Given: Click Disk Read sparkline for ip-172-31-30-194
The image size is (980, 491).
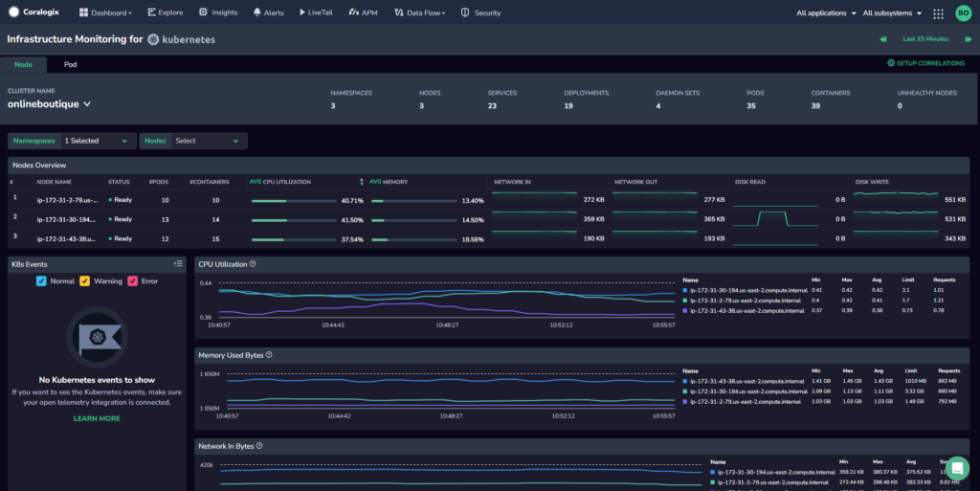Looking at the screenshot, I should coord(775,218).
